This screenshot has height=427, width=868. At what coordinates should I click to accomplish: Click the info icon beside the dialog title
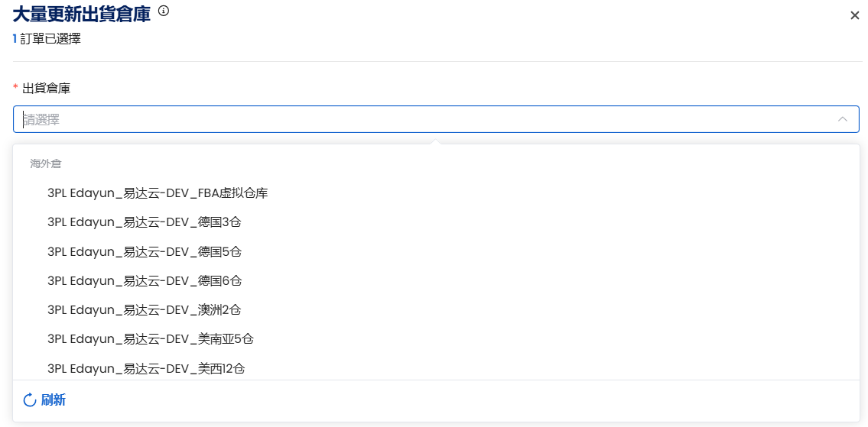(164, 11)
